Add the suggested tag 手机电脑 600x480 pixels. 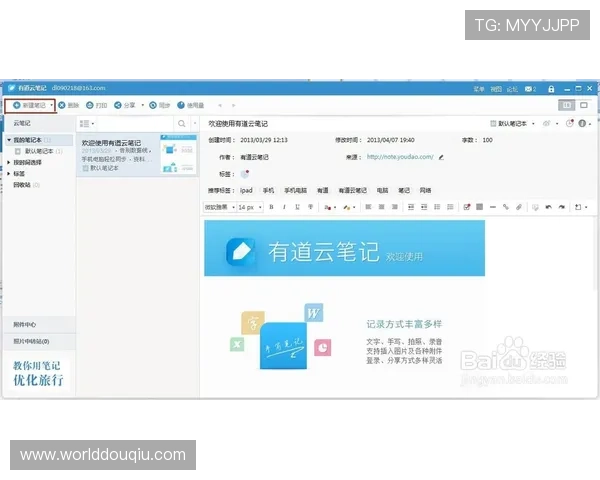click(295, 190)
